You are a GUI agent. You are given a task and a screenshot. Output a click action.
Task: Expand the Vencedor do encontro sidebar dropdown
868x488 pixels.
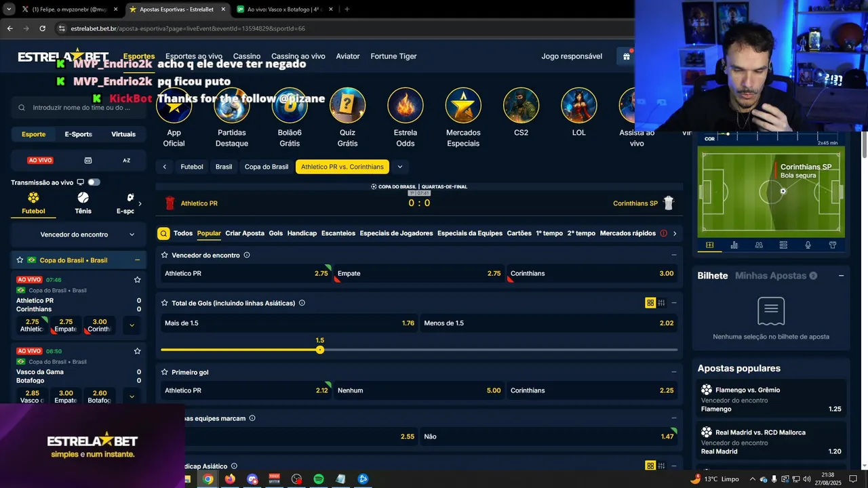point(79,235)
